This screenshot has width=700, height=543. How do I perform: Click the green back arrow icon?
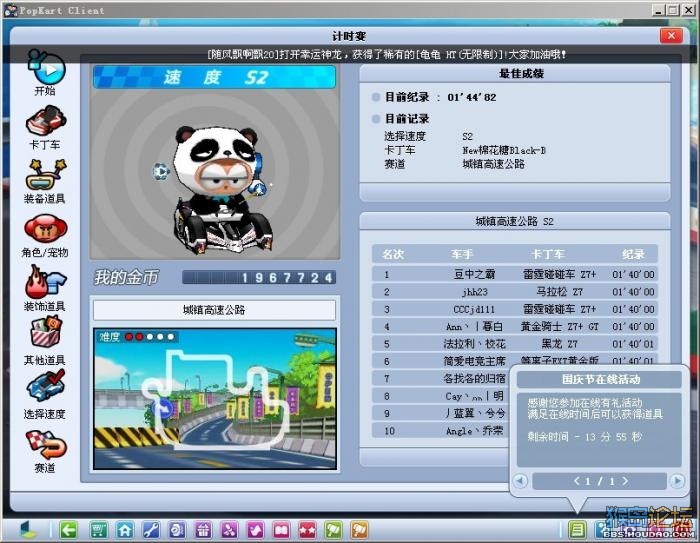[x=68, y=530]
